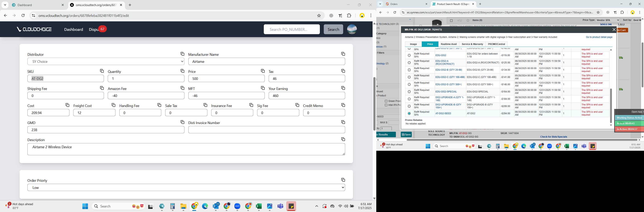Copy the Handling Fee value
The height and width of the screenshot is (212, 644).
159,105
